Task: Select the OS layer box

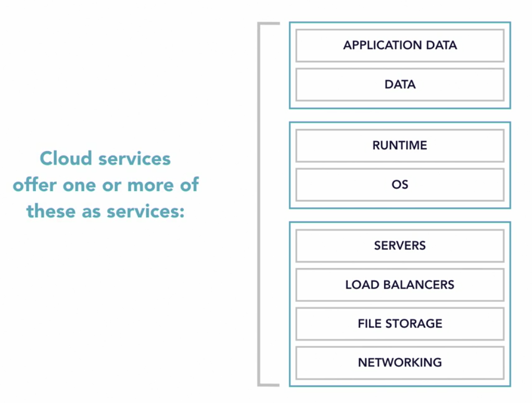Action: point(400,184)
